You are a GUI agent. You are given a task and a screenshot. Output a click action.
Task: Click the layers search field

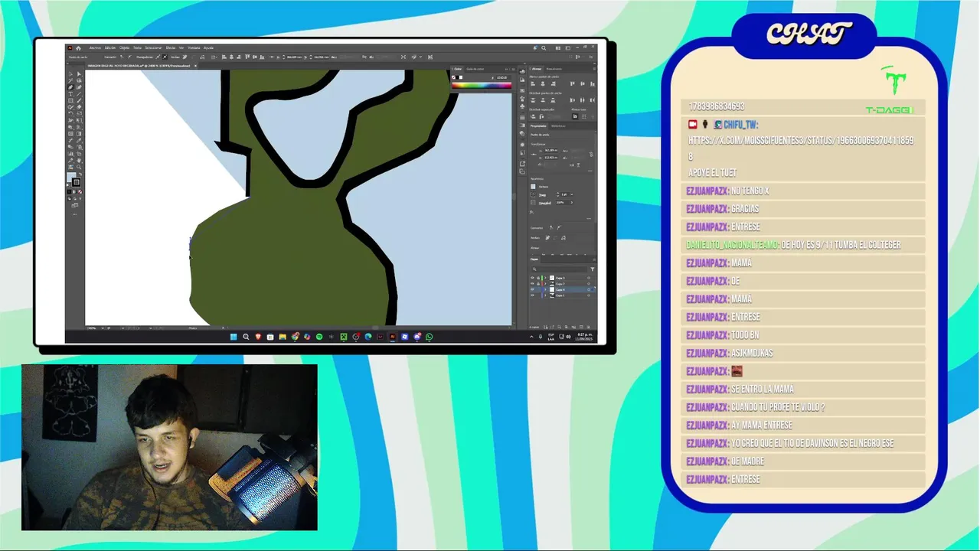coord(559,269)
